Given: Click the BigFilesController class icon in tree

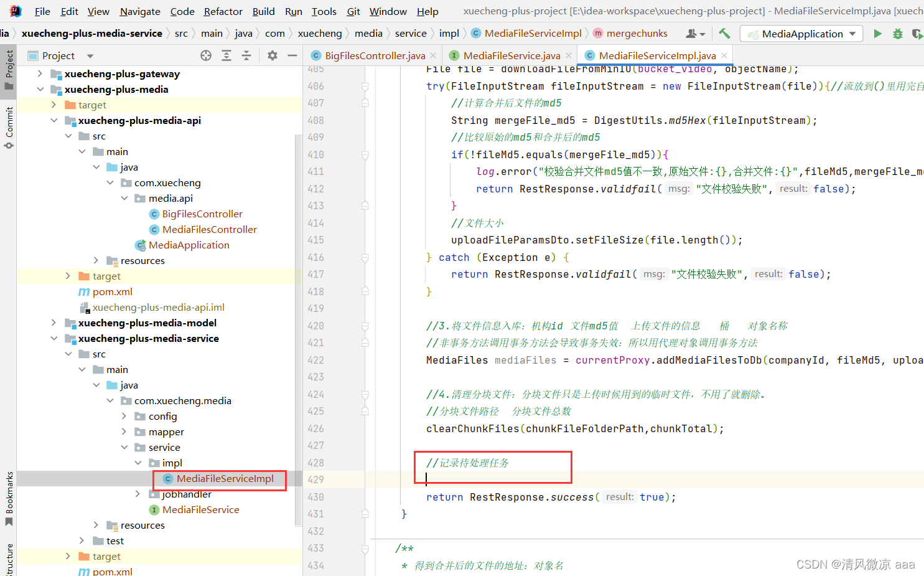Looking at the screenshot, I should [x=154, y=214].
